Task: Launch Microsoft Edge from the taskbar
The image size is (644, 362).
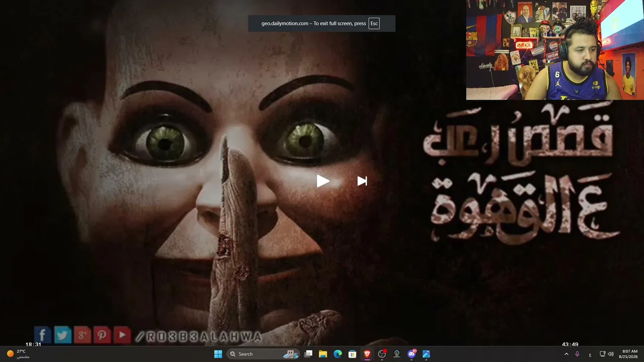Action: [338, 354]
